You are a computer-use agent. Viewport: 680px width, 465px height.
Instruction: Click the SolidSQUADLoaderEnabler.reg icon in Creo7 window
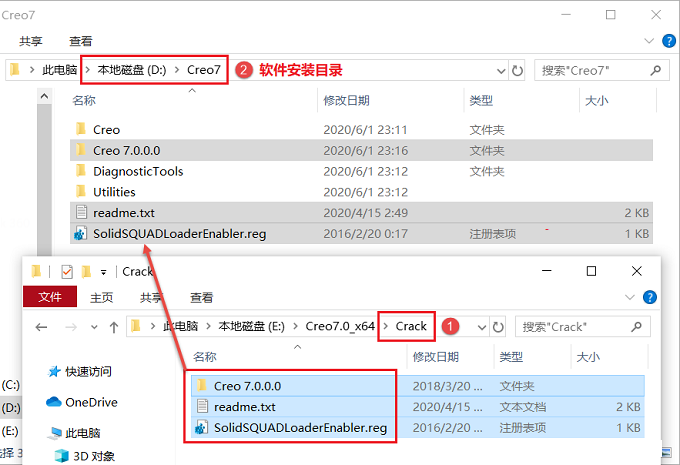[x=80, y=233]
